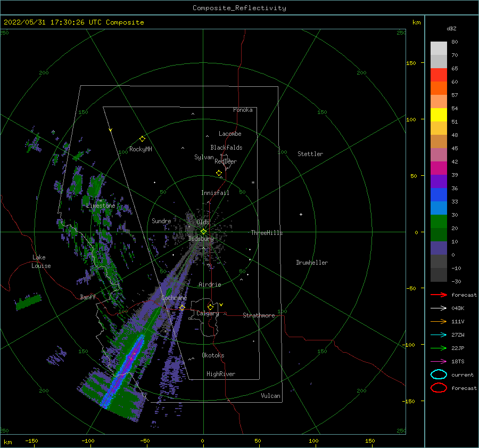This screenshot has width=479, height=448.
Task: Click the dark green 10-20 dBZ swatch
Action: (439, 235)
